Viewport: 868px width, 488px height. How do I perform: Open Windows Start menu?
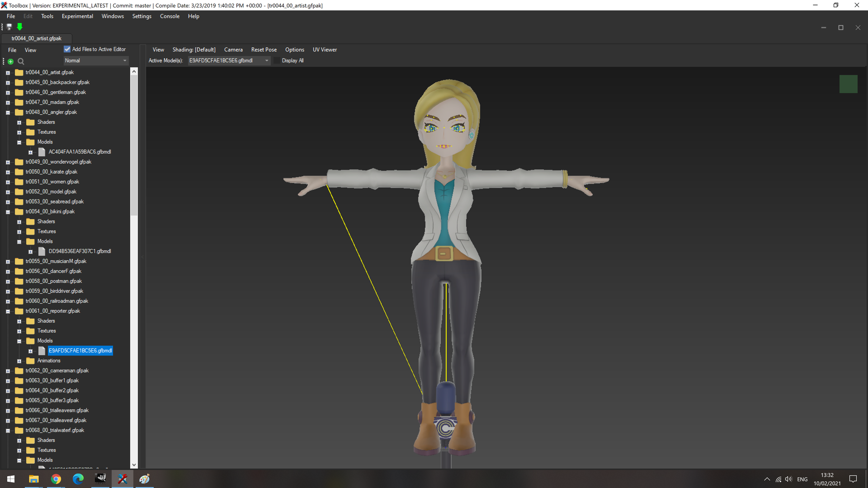coord(11,479)
